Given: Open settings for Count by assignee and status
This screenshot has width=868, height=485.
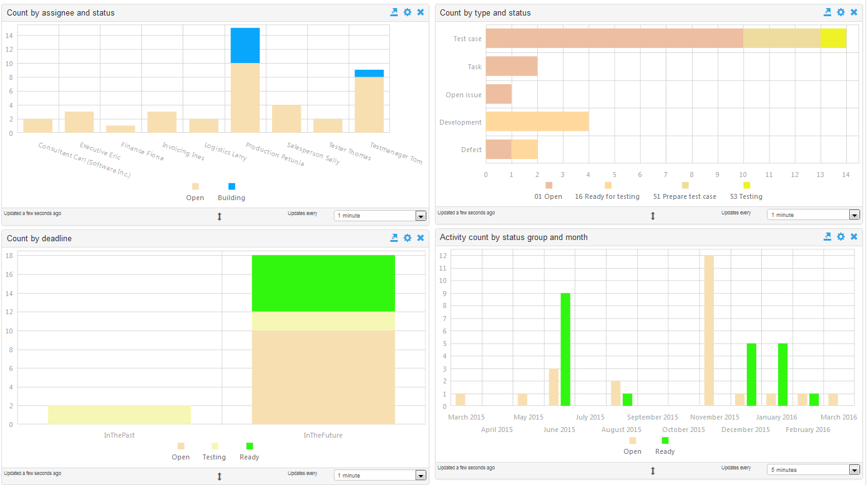Looking at the screenshot, I should (x=407, y=12).
